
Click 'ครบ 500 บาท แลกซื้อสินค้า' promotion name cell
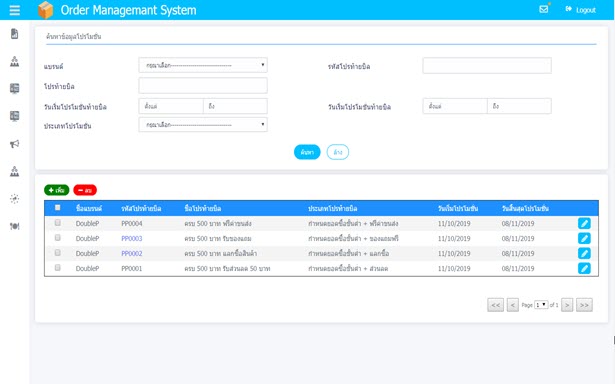[220, 253]
